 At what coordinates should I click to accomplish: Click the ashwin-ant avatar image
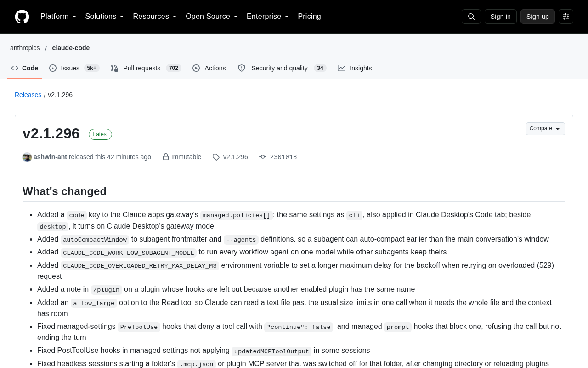pos(27,157)
